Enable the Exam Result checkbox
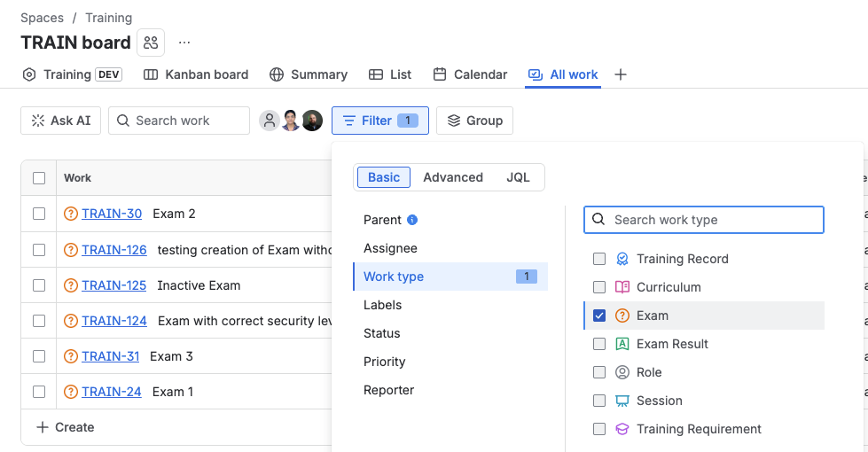The height and width of the screenshot is (452, 868). [x=599, y=344]
